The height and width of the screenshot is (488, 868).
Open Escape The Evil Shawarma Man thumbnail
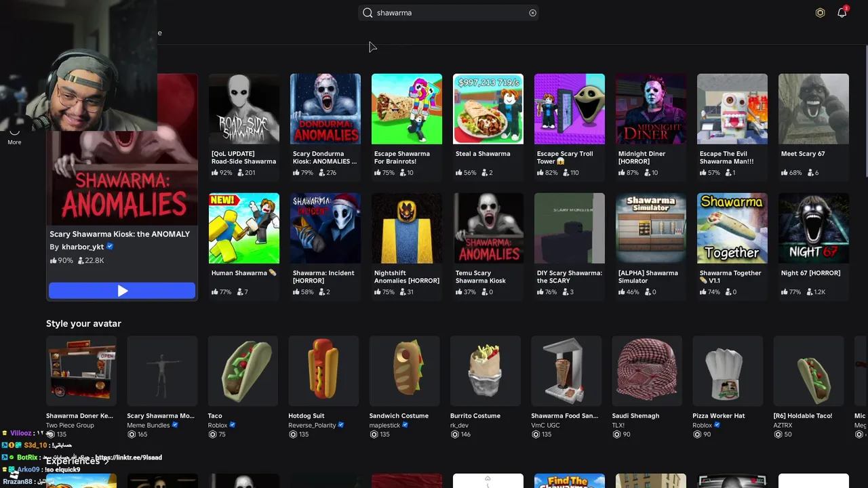pyautogui.click(x=732, y=109)
